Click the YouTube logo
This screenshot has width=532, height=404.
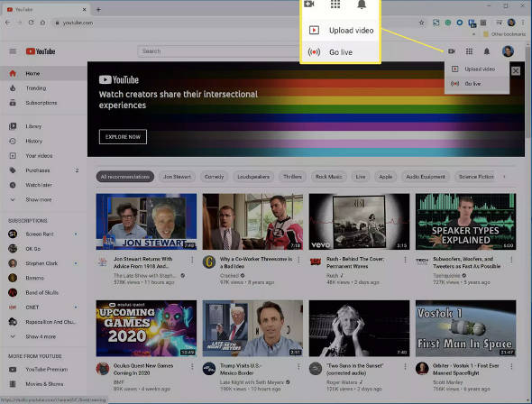point(41,51)
